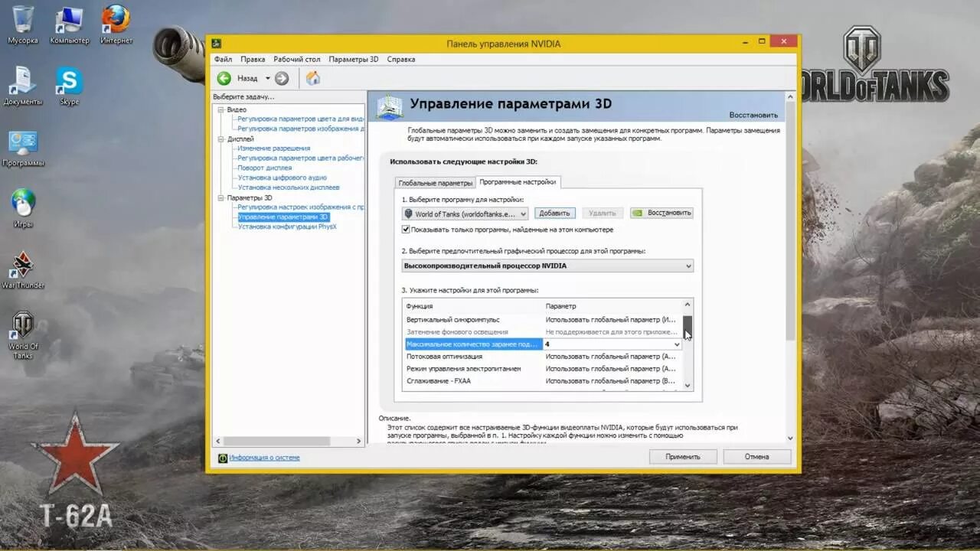Select Поворот дисплея in task tree
This screenshot has height=551, width=980.
tap(264, 168)
